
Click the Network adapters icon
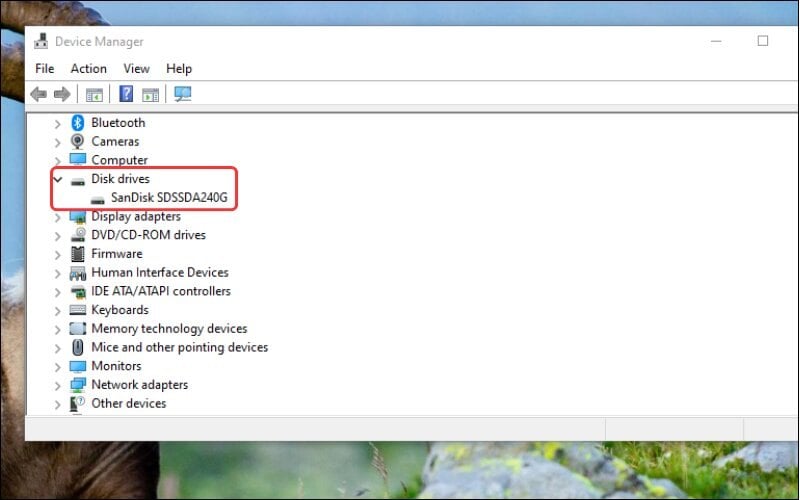(x=78, y=385)
